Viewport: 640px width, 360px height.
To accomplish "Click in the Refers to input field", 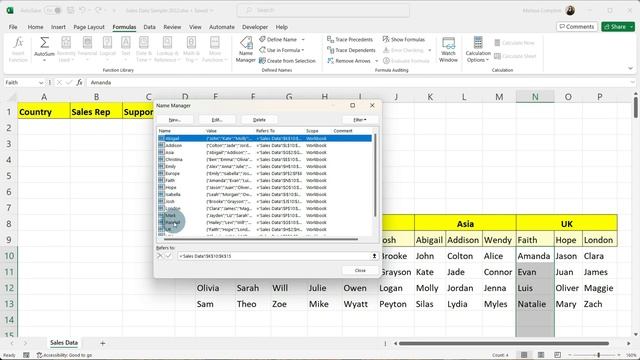I will click(274, 256).
